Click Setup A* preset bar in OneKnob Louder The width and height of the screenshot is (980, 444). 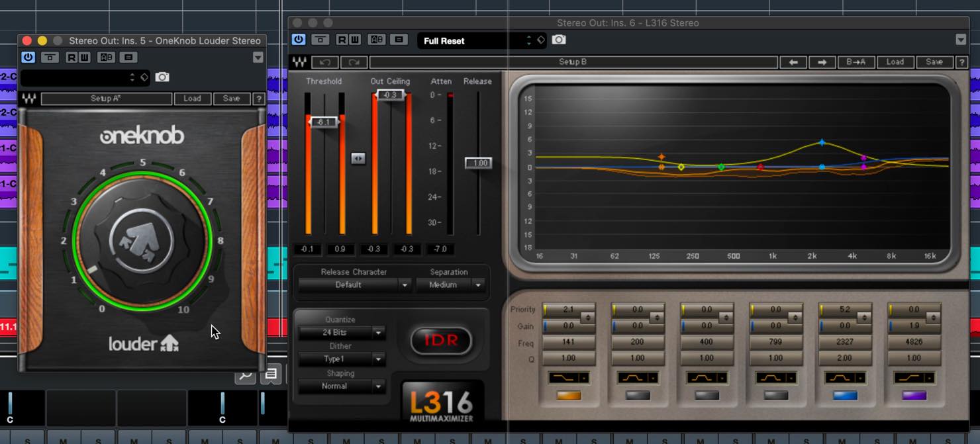(x=106, y=99)
